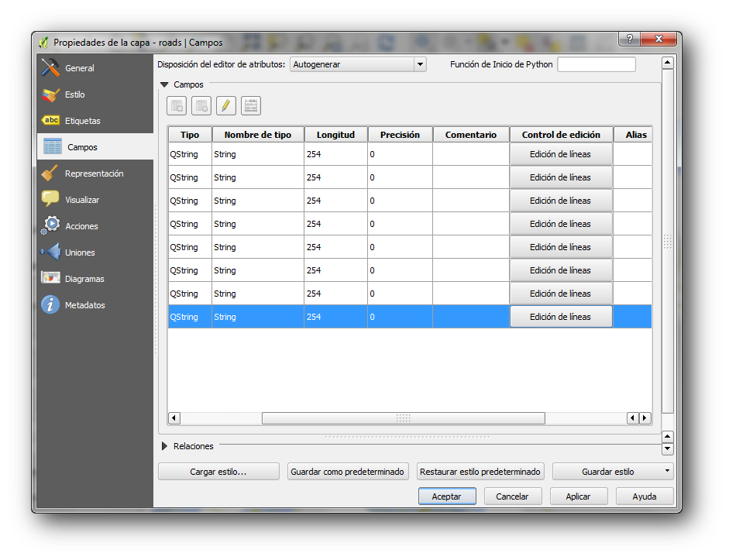The image size is (729, 560).
Task: Click the Nombre de tipo column header
Action: coord(257,135)
